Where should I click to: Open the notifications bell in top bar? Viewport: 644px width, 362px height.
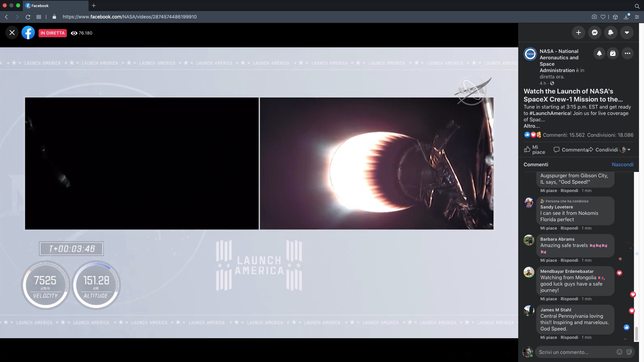610,33
